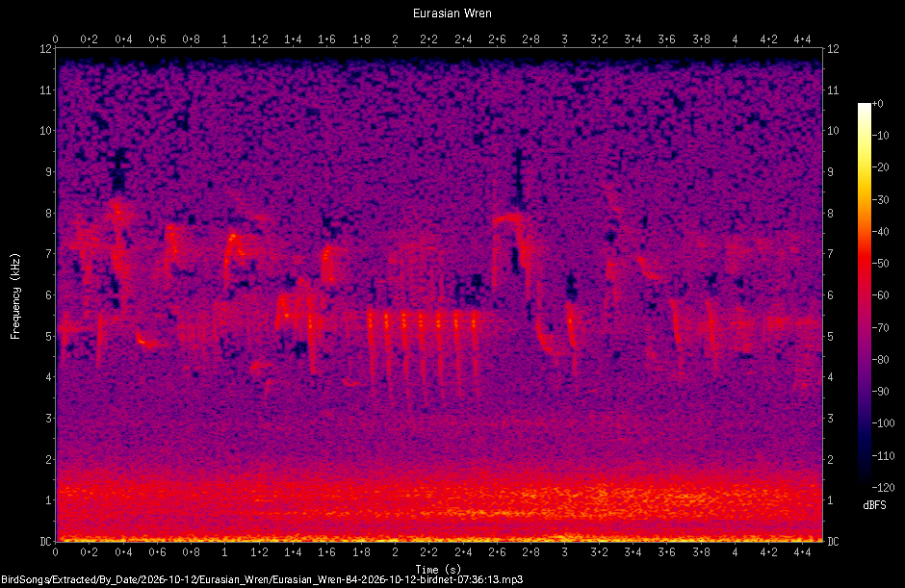Click the "-120" colour scale value

(x=883, y=488)
